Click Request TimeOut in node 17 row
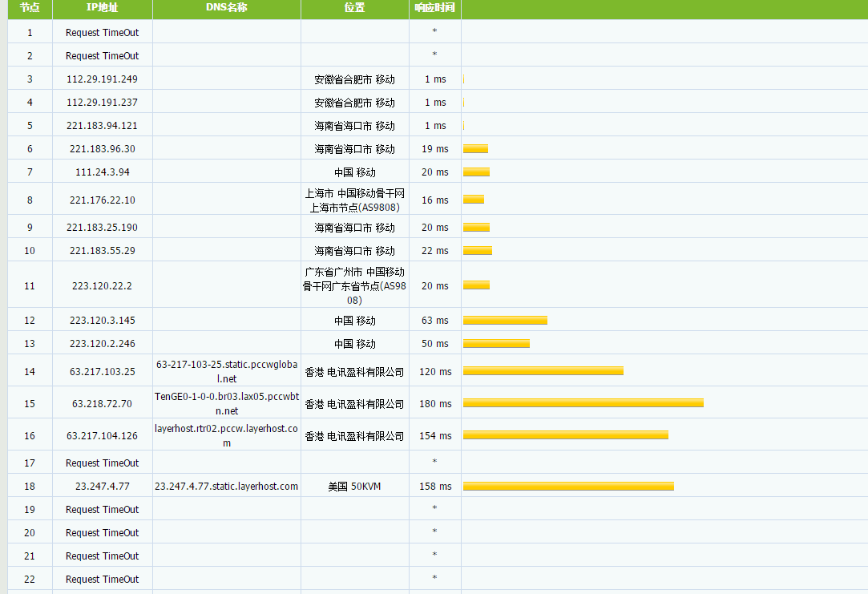The width and height of the screenshot is (868, 594). 103,463
